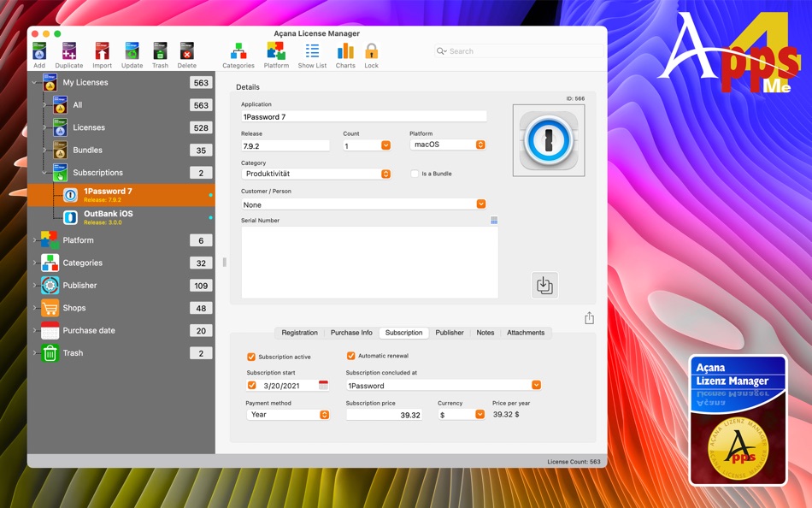The height and width of the screenshot is (508, 812).
Task: Select the Bundles sidebar entry
Action: coord(121,151)
